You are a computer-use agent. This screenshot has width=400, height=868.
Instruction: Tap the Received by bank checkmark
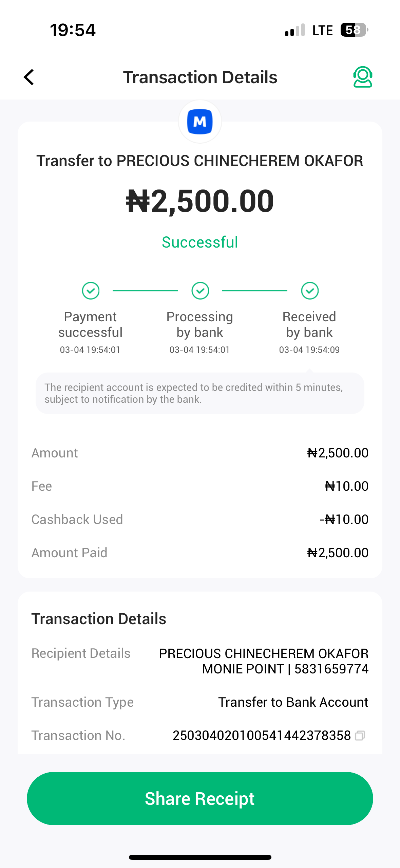[310, 291]
